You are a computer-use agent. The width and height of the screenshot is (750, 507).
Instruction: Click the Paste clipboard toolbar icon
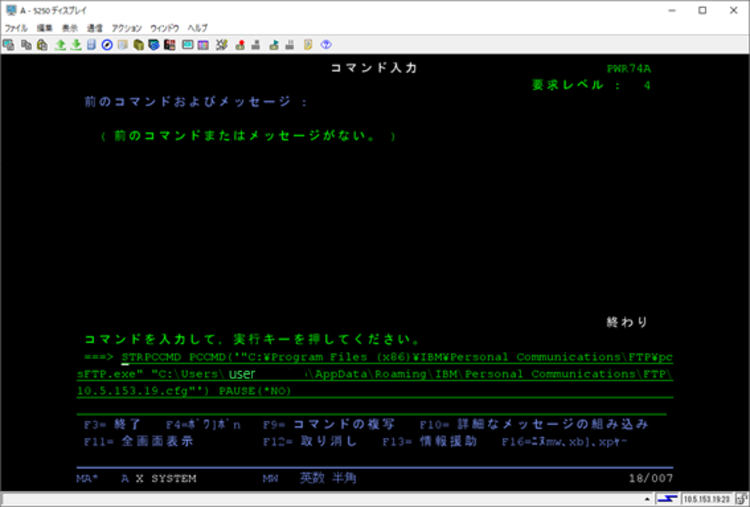coord(41,45)
